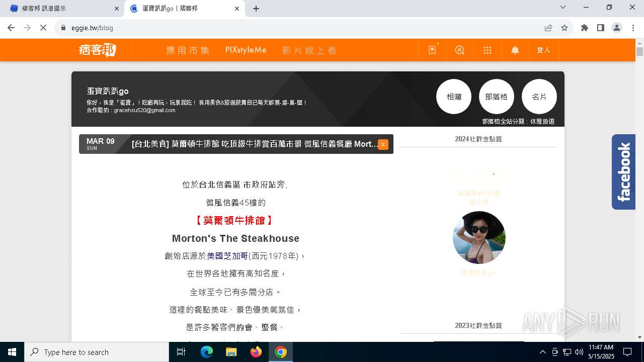Open PIXstyleMe menu item

coord(246,50)
